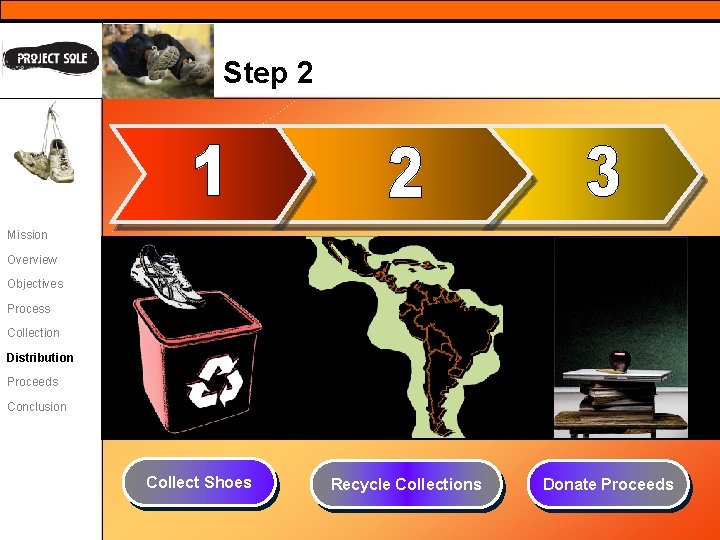This screenshot has width=720, height=540.
Task: Open the Overview section in sidebar
Action: [32, 259]
